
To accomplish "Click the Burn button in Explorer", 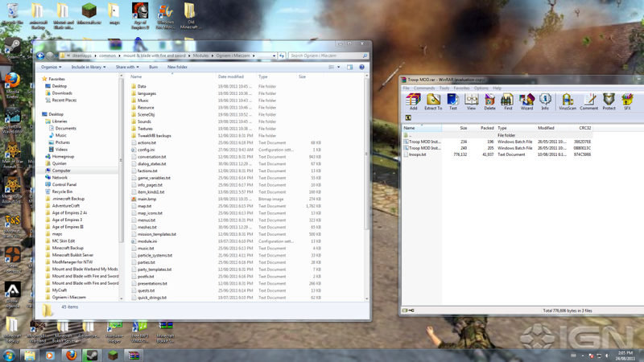I will (153, 68).
